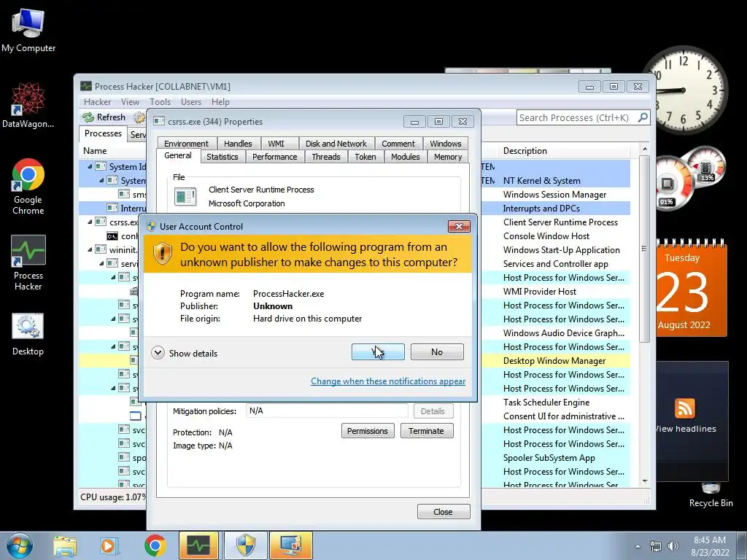Image resolution: width=747 pixels, height=560 pixels.
Task: Select the Spooler SubSystem App row
Action: [549, 458]
